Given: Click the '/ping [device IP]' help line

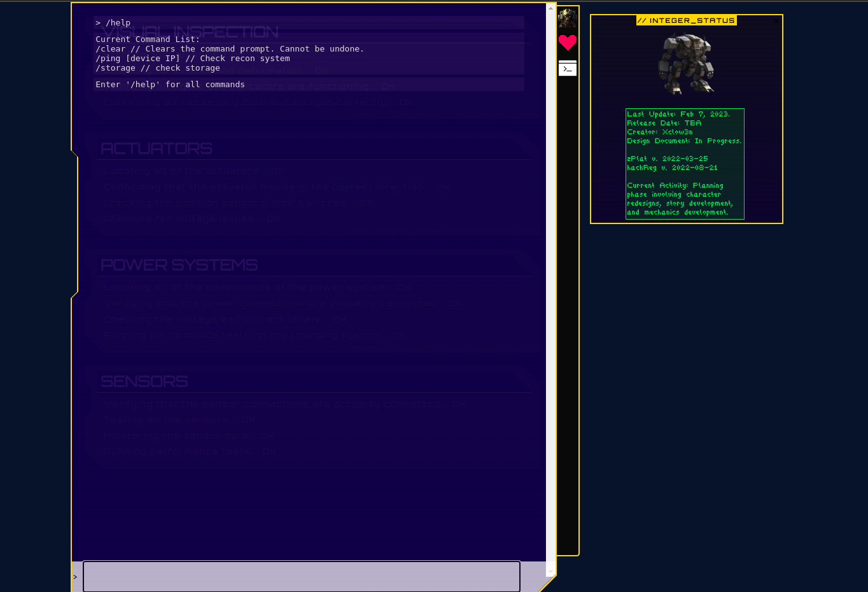Looking at the screenshot, I should pos(193,59).
